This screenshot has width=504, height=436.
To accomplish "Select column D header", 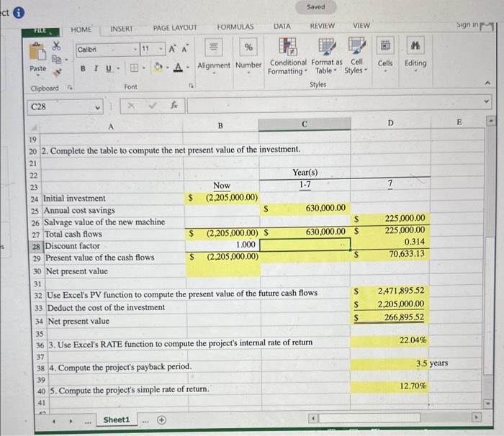I will click(390, 123).
